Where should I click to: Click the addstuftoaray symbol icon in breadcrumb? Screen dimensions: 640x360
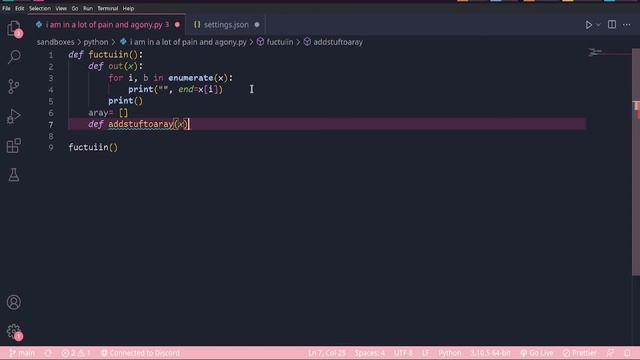[x=307, y=42]
